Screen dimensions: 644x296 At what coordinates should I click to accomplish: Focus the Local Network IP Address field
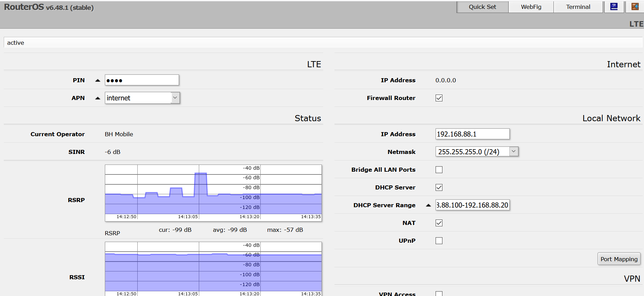(x=472, y=134)
